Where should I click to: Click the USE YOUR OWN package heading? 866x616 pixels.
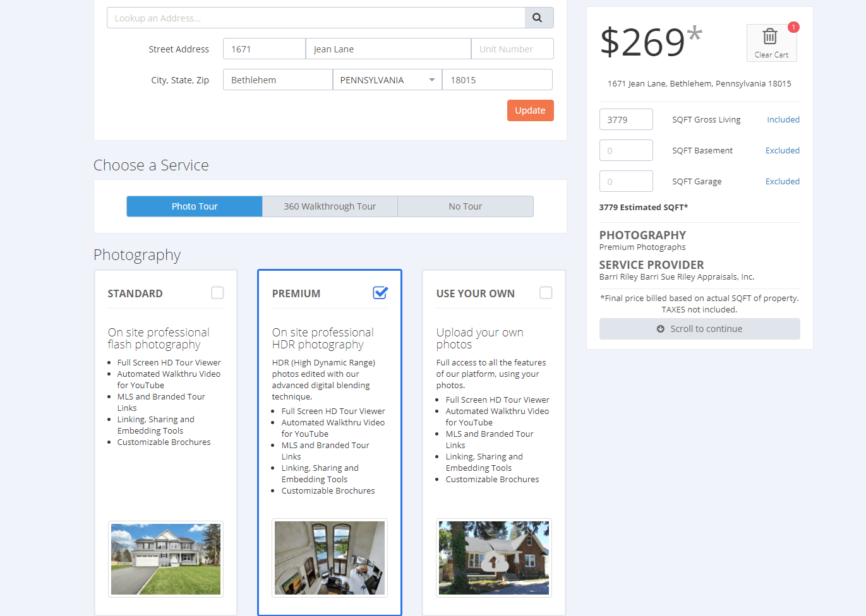(x=476, y=293)
